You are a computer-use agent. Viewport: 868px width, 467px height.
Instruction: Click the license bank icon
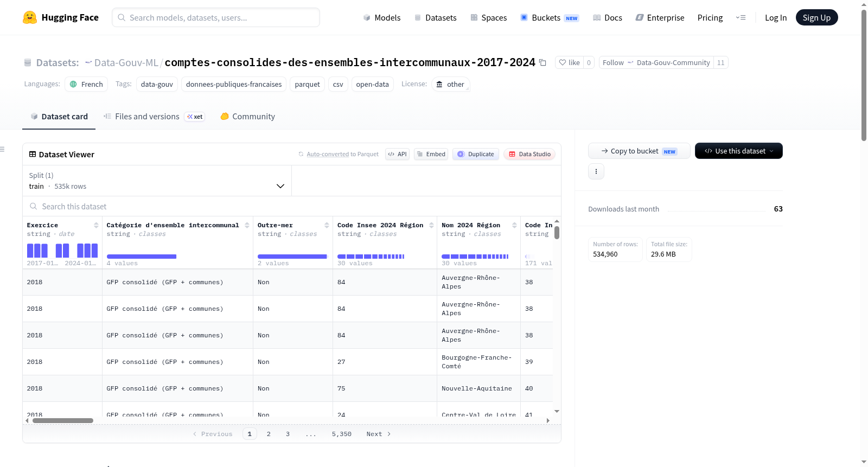coord(439,84)
